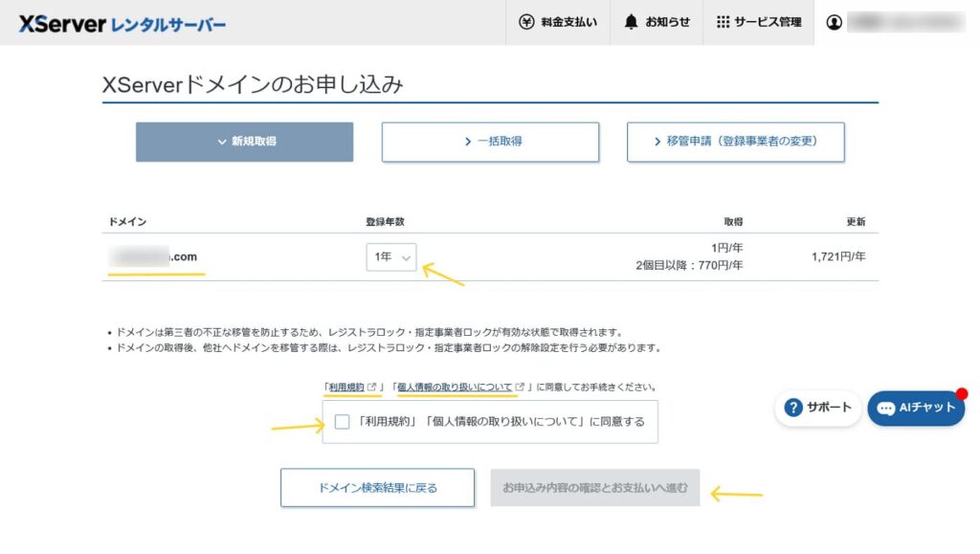Viewport: 980px width, 554px height.
Task: Open the 利用規約 link
Action: click(x=346, y=388)
